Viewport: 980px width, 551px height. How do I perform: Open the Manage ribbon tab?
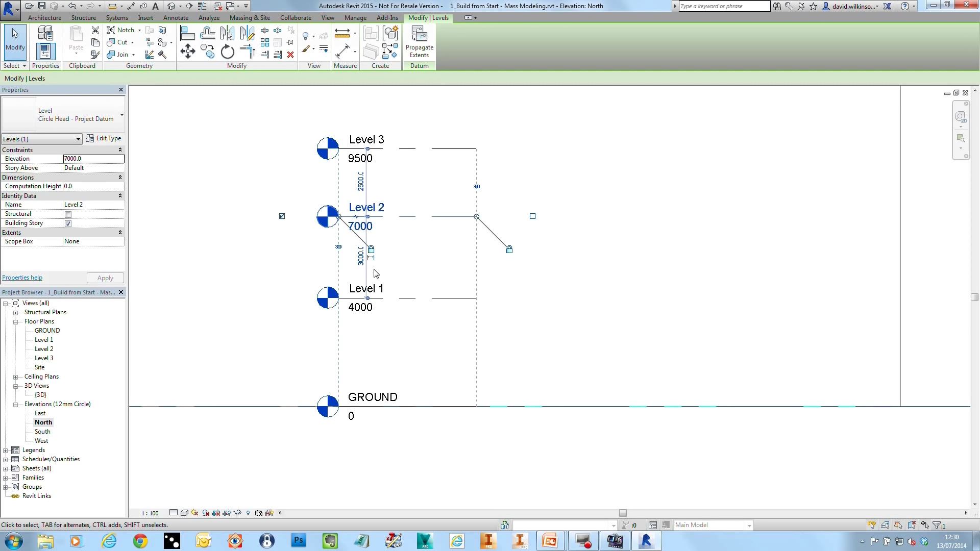(x=355, y=18)
